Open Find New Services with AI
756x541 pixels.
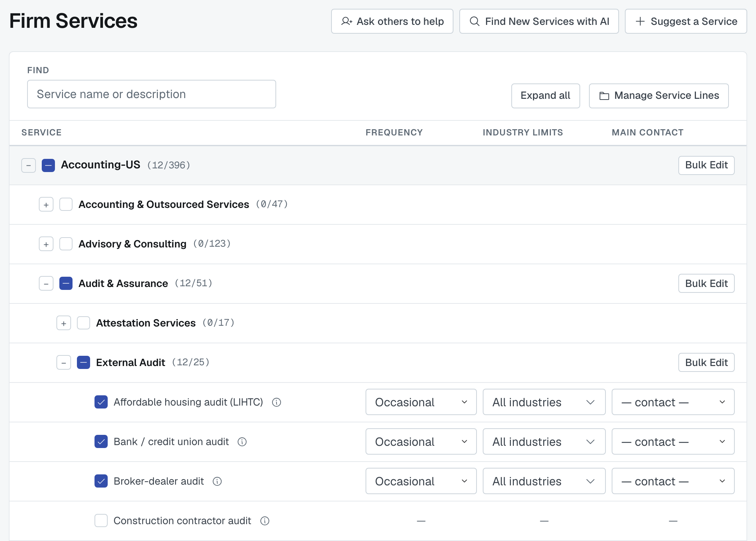539,21
